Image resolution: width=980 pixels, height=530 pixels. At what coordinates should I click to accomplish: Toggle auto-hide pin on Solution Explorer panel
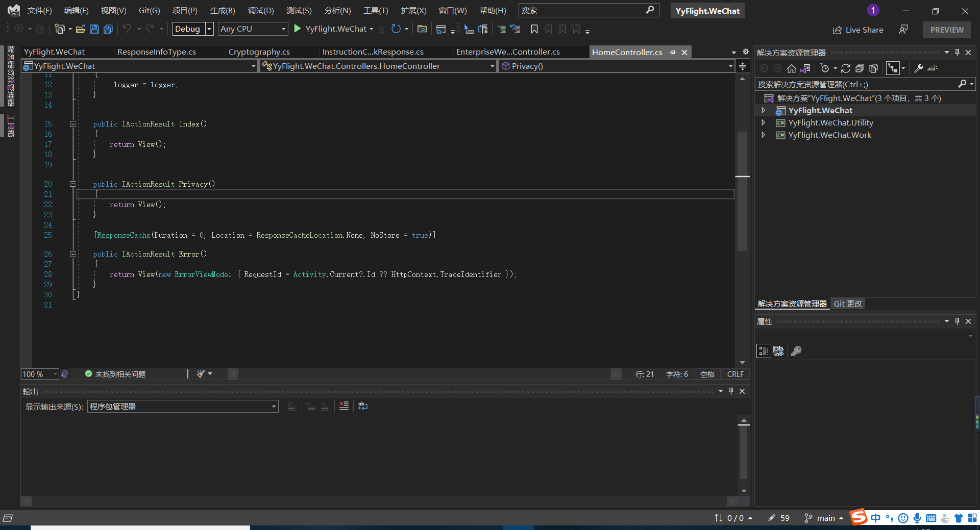coord(957,52)
